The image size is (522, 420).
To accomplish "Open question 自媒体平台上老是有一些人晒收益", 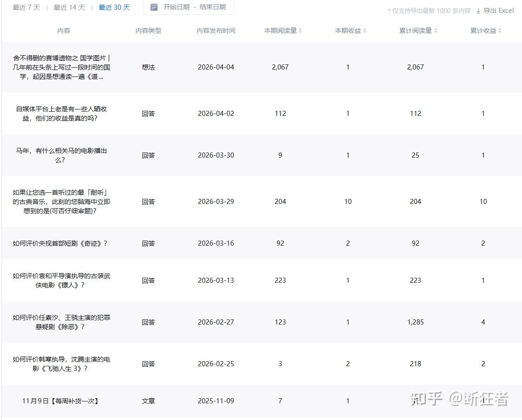I will click(61, 114).
